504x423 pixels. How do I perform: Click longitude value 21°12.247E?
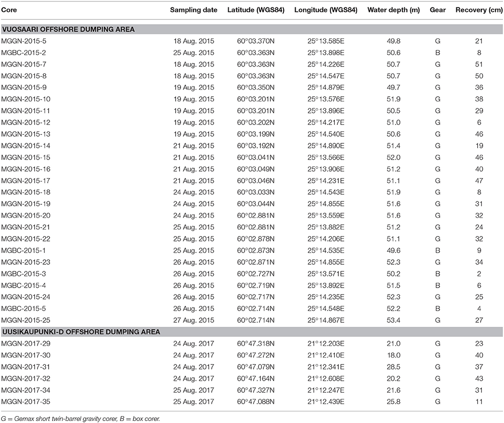[x=325, y=390]
